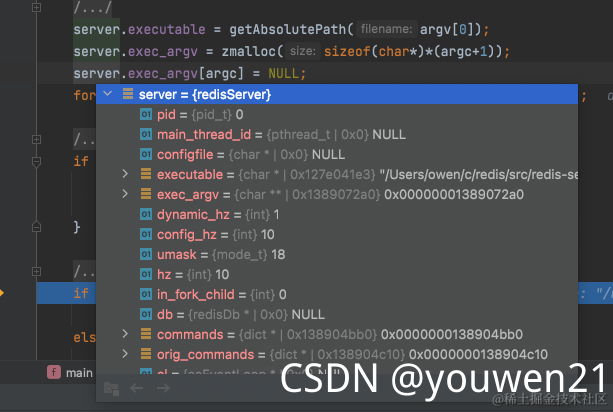Click the dynamic_hz value icon
The height and width of the screenshot is (412, 613).
coord(146,214)
